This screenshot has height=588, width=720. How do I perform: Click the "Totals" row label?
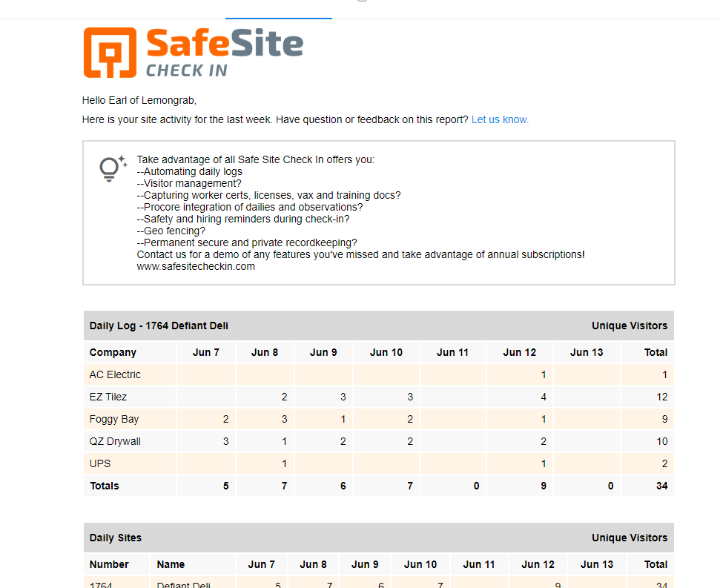coord(105,486)
